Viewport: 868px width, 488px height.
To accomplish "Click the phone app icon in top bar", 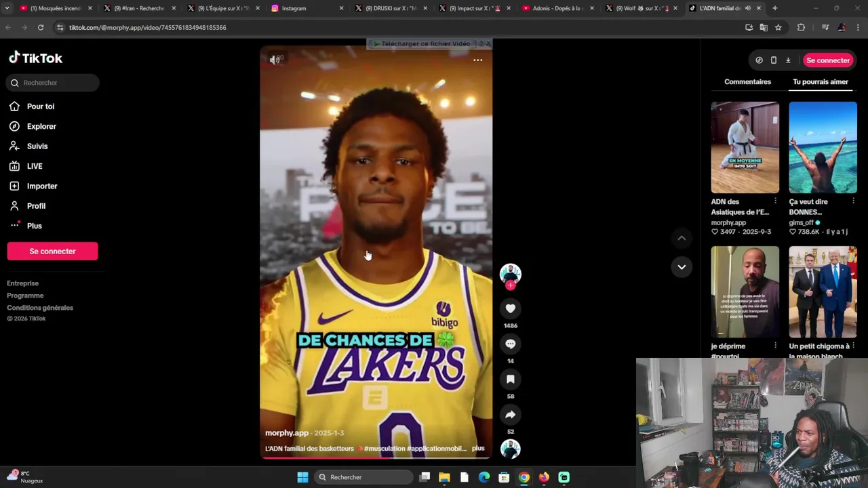I will (774, 60).
